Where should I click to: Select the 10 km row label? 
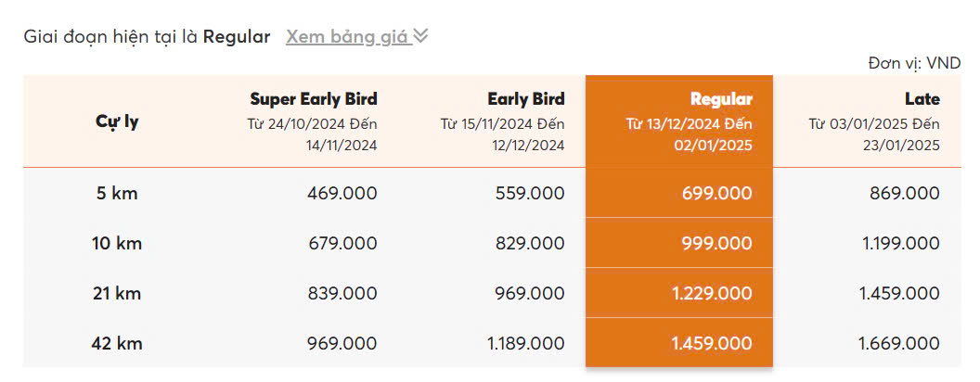click(x=117, y=244)
